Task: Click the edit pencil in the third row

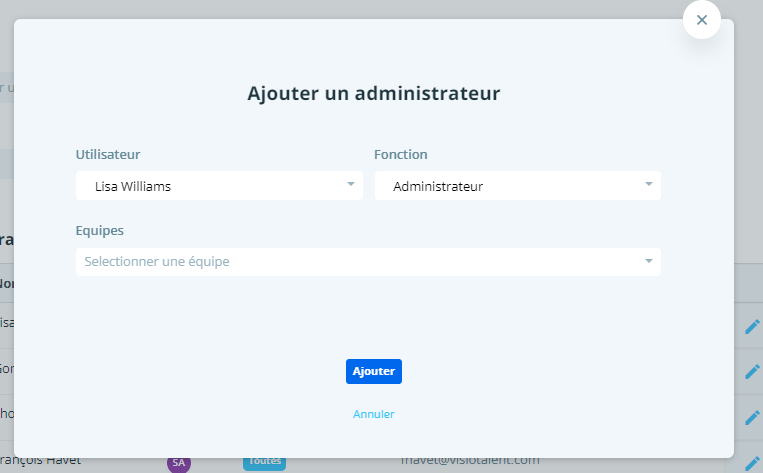Action: pyautogui.click(x=752, y=416)
